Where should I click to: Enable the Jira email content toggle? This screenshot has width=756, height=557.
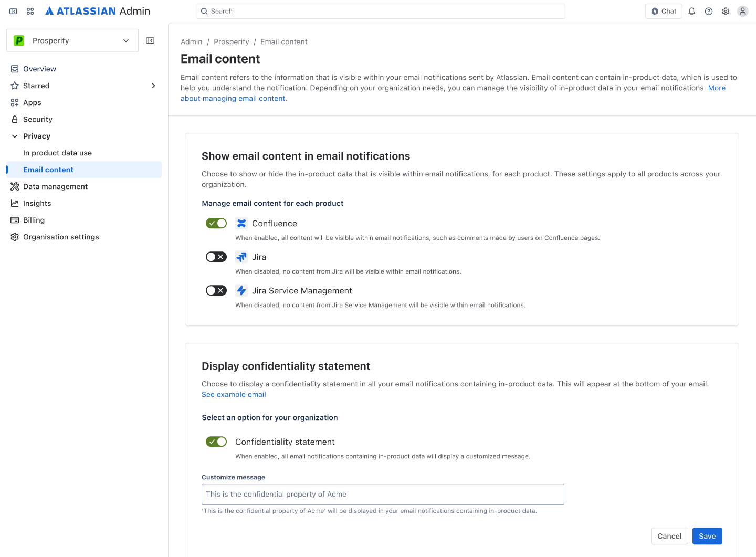[x=216, y=257]
